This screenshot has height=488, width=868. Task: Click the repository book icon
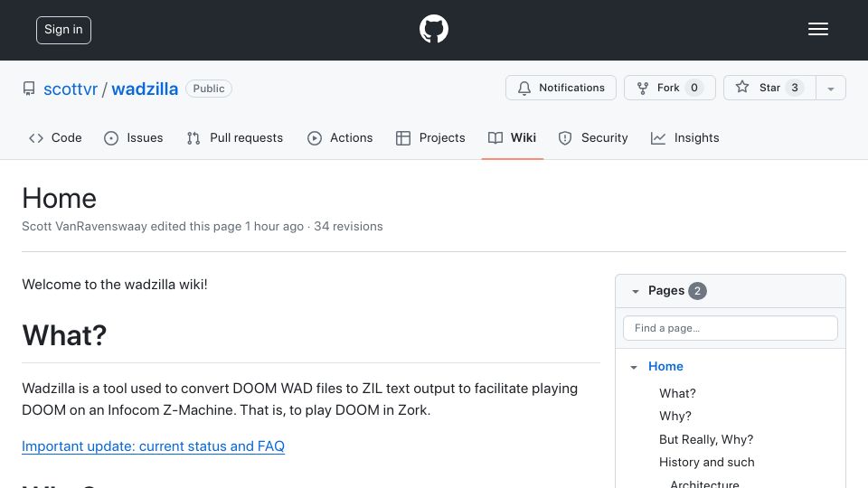29,89
